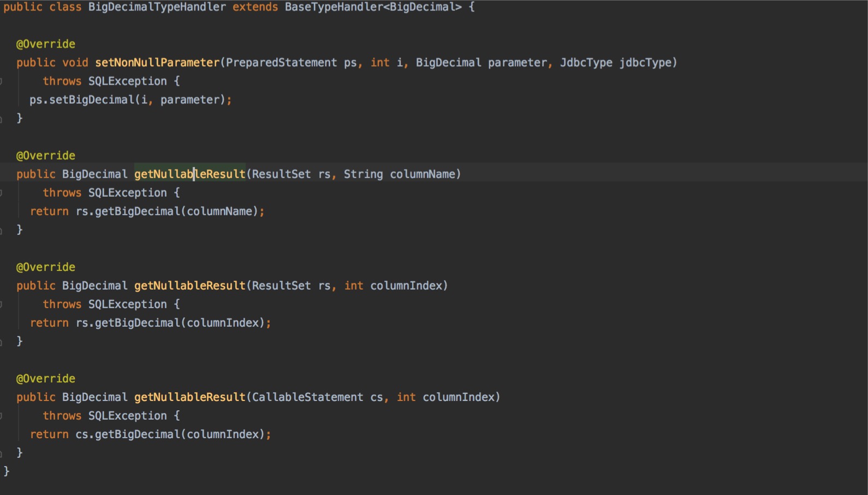The height and width of the screenshot is (495, 868).
Task: Click the JdbcType type in setNonNullParameter signature
Action: click(x=586, y=62)
